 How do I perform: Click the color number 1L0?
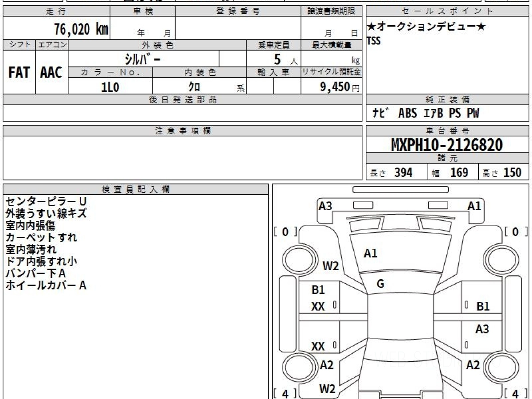110,87
